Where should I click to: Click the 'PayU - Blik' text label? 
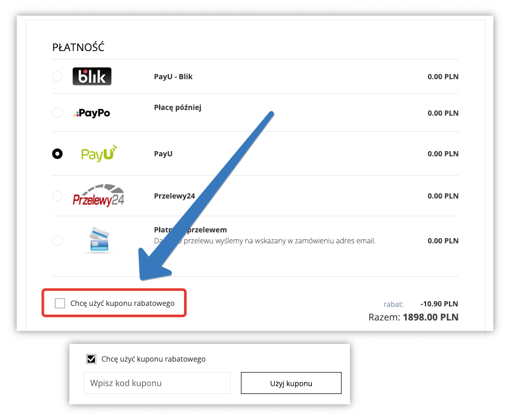(x=173, y=77)
